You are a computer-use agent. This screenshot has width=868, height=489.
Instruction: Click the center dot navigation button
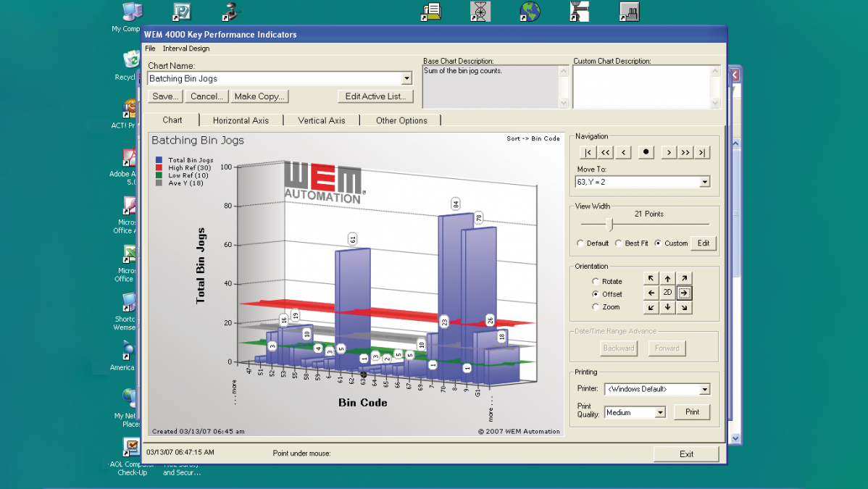(x=644, y=152)
